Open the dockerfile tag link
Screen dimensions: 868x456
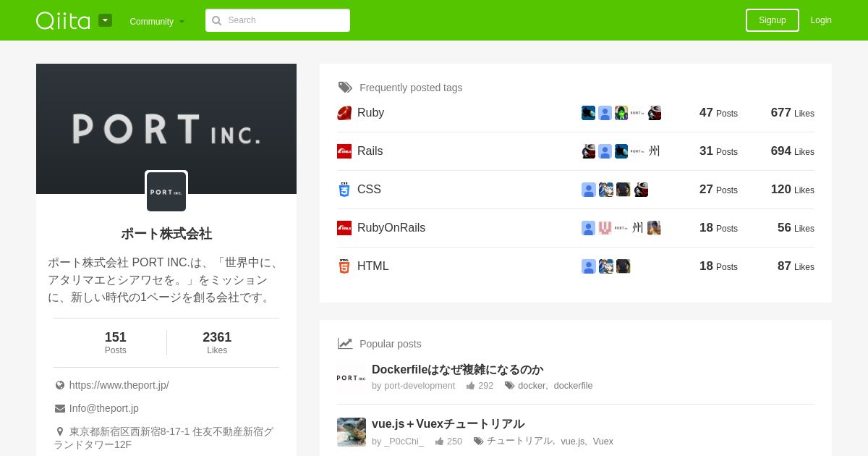573,386
